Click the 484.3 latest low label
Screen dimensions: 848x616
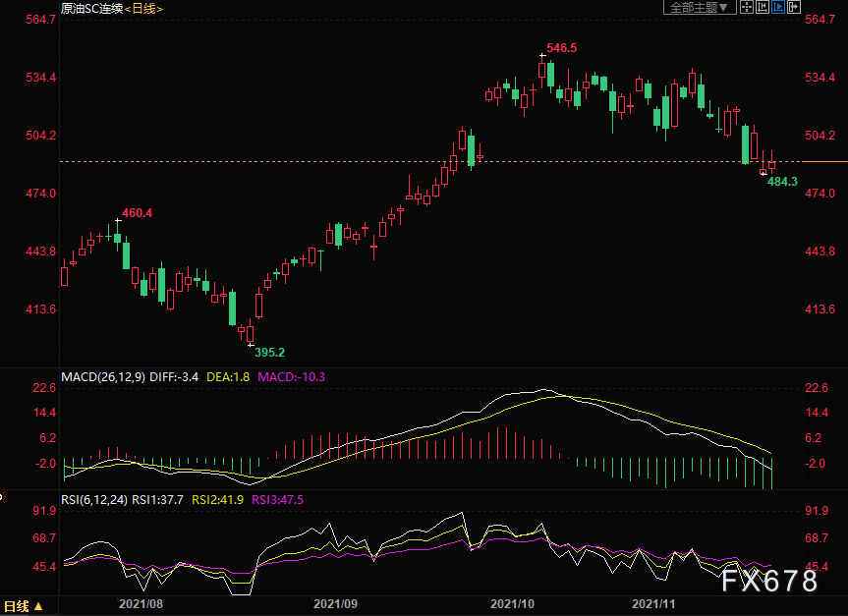pos(782,182)
